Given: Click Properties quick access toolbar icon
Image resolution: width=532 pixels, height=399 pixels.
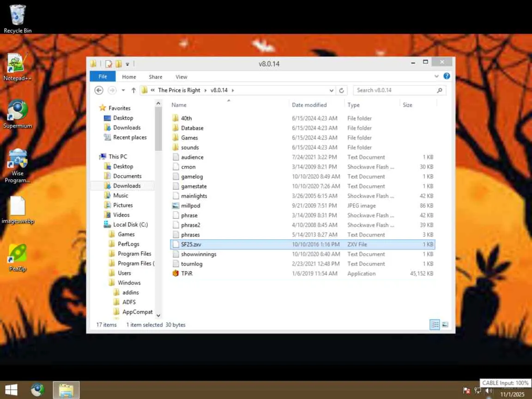Looking at the screenshot, I should pyautogui.click(x=109, y=63).
